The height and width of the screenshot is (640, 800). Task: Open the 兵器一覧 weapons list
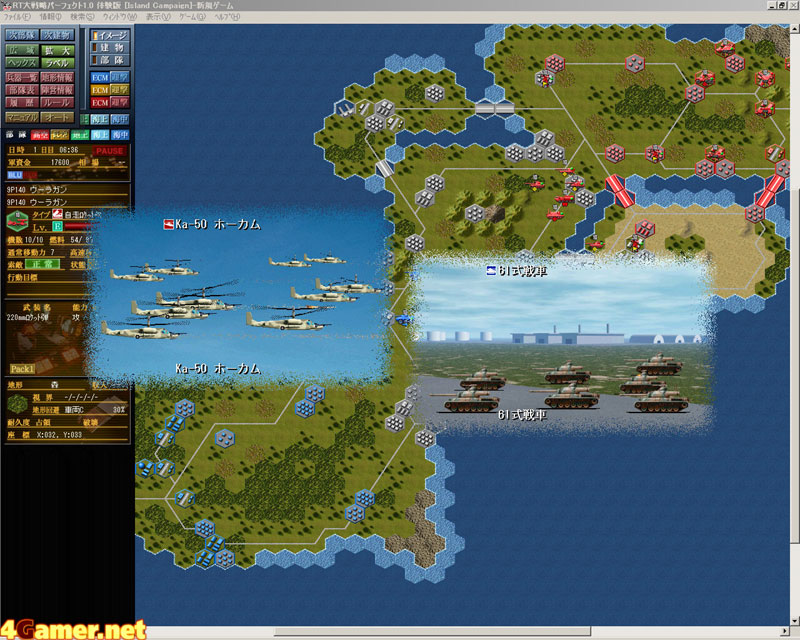pos(22,78)
